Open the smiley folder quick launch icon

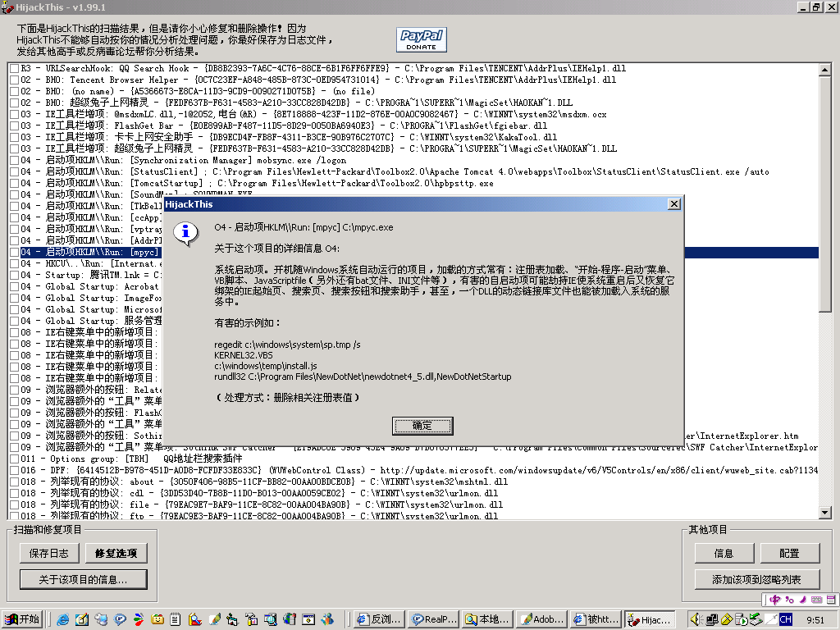(x=157, y=619)
